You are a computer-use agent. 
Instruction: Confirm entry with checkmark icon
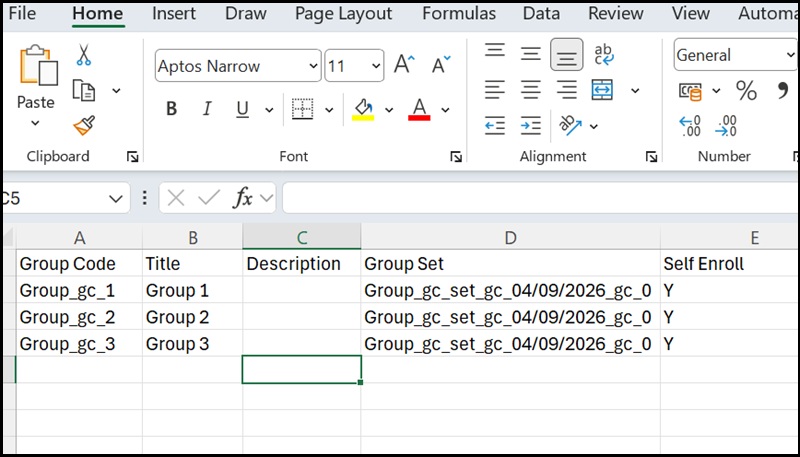[x=209, y=198]
